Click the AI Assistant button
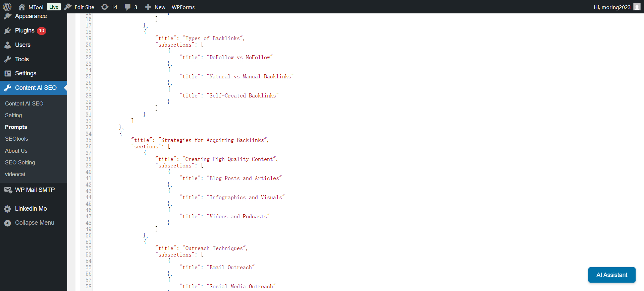 611,275
